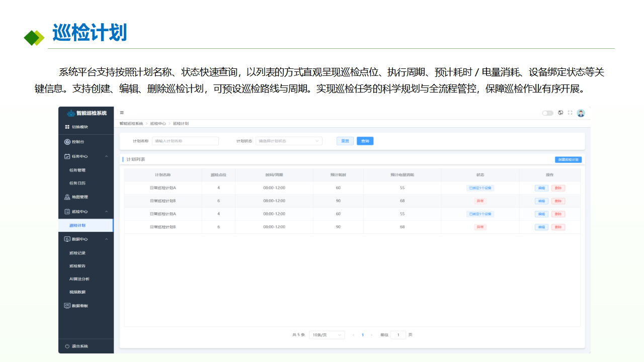The image size is (644, 362).
Task: Toggle the sidebar with the hamburger icon
Action: tap(122, 113)
